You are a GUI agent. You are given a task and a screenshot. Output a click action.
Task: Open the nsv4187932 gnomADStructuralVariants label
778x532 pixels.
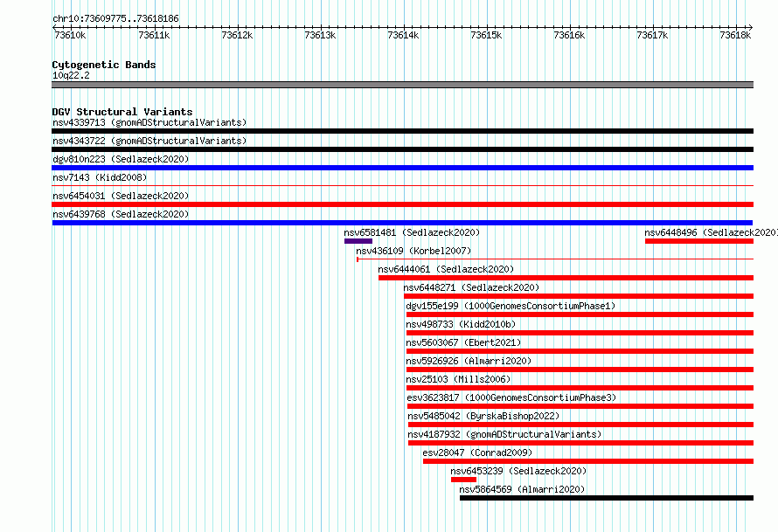tap(504, 434)
